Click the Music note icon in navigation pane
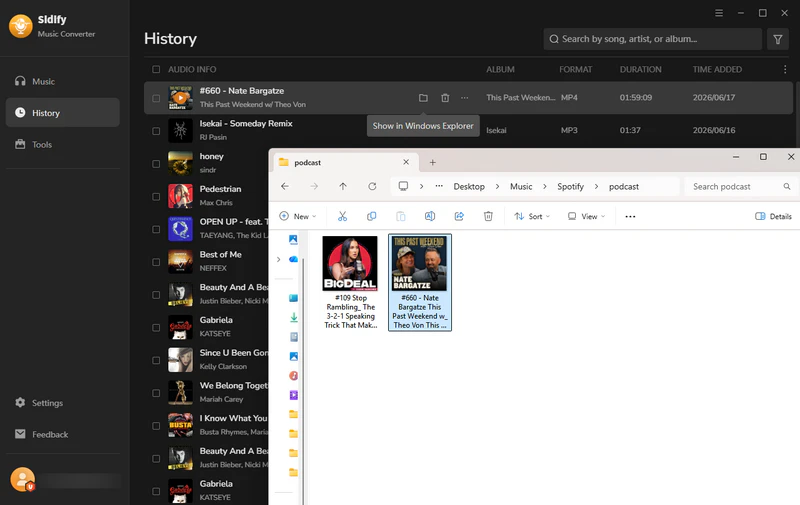 (x=293, y=375)
